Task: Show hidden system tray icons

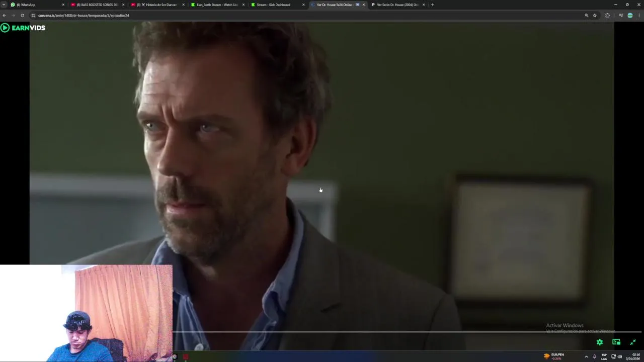Action: click(x=586, y=356)
